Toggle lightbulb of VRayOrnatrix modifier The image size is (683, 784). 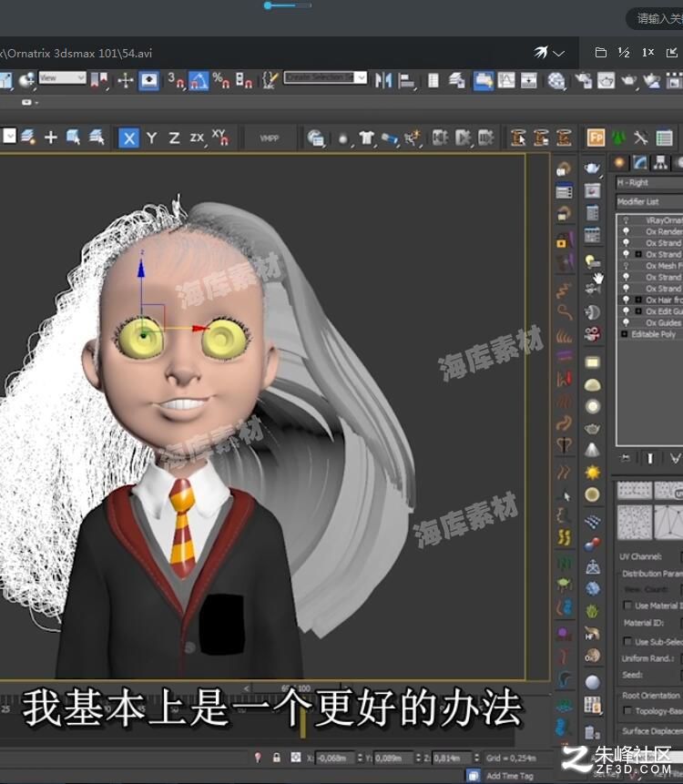tap(626, 220)
